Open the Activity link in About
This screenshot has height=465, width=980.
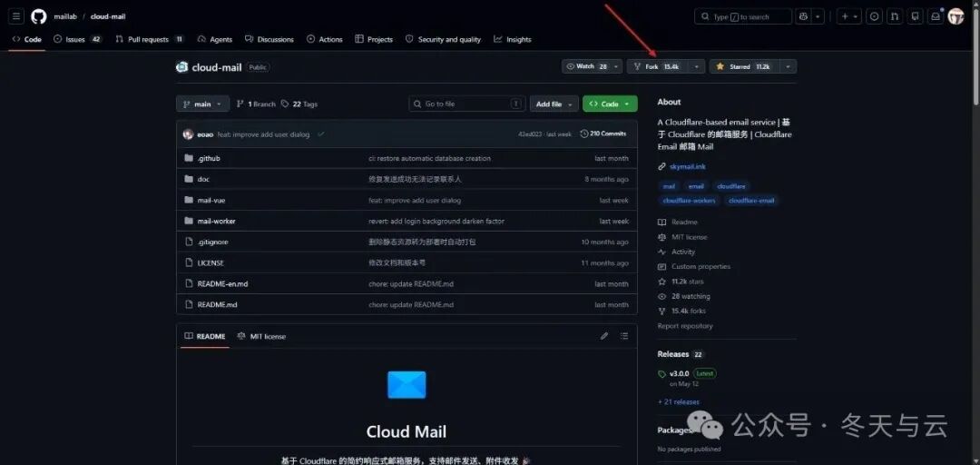pyautogui.click(x=676, y=252)
